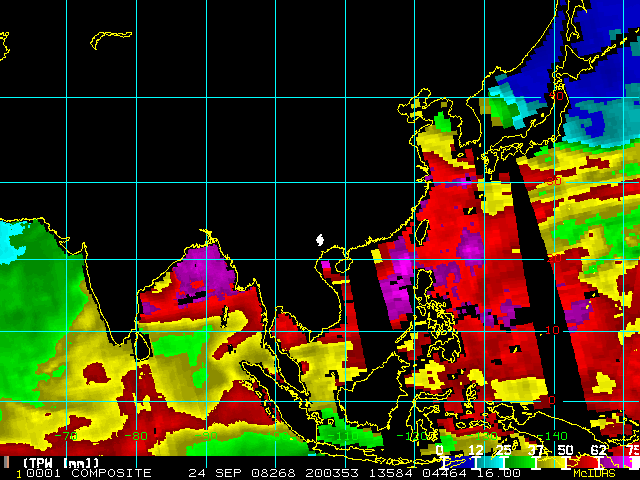This screenshot has width=640, height=480.
Task: Click the green 25–37 mm legend color segment
Action: click(520, 462)
